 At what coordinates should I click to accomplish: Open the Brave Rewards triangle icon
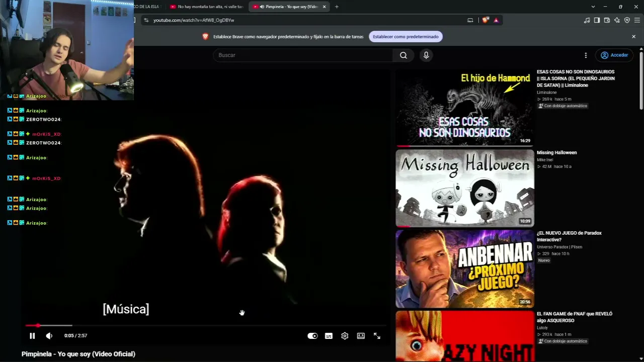click(496, 20)
